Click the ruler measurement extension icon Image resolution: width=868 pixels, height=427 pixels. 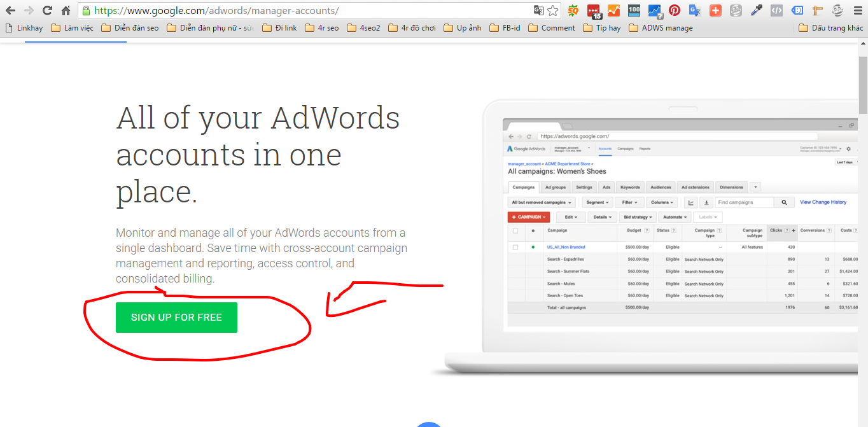817,10
